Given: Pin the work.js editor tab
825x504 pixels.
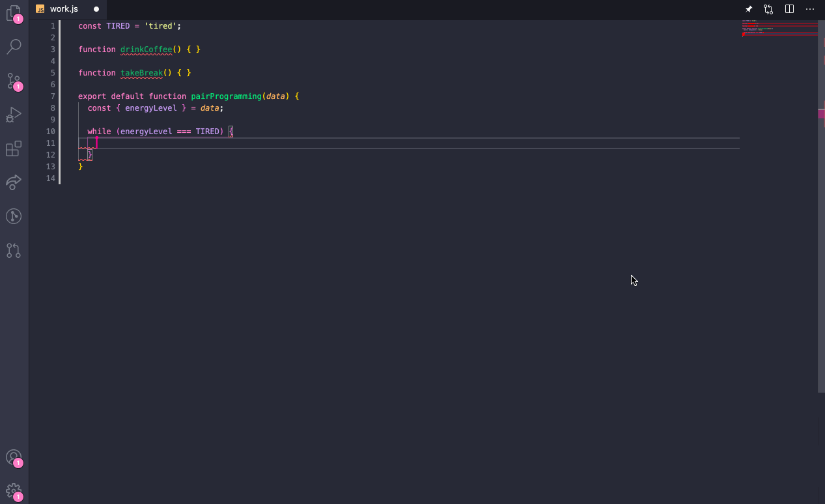Looking at the screenshot, I should coord(749,9).
